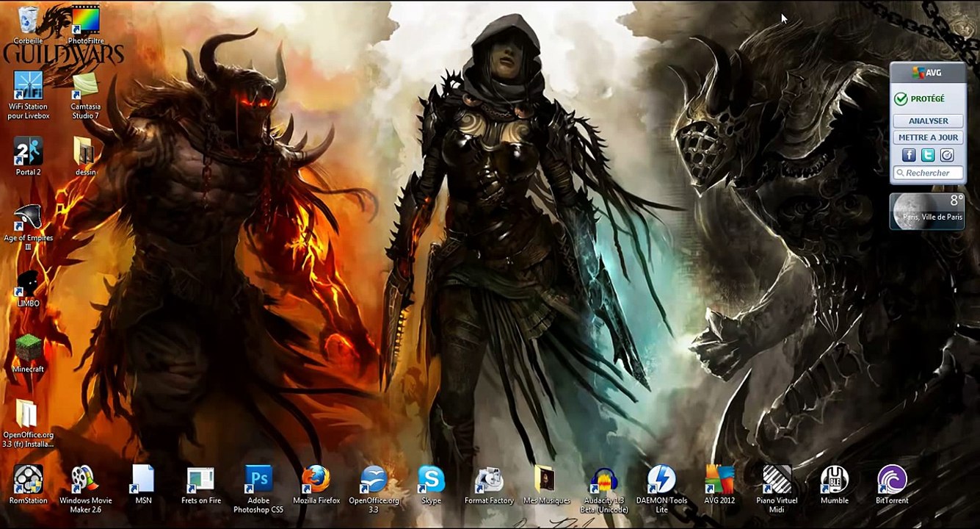980x529 pixels.
Task: Click the PROTÉGÉ status in AVG gadget
Action: 920,98
